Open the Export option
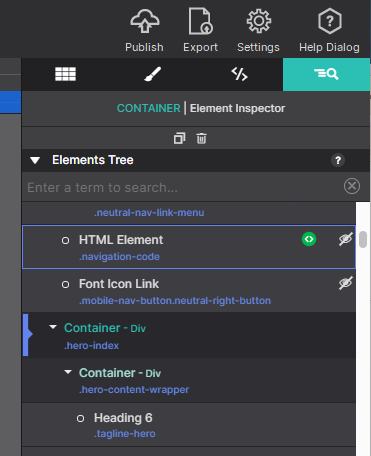 point(200,30)
